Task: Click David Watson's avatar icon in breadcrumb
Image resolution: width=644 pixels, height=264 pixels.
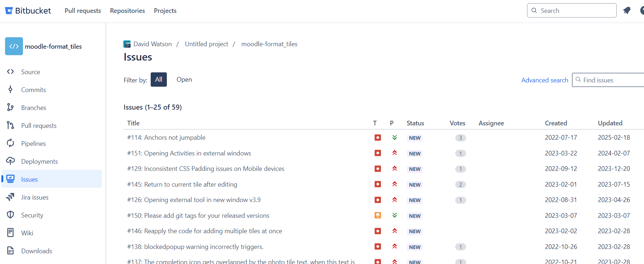Action: [x=127, y=44]
